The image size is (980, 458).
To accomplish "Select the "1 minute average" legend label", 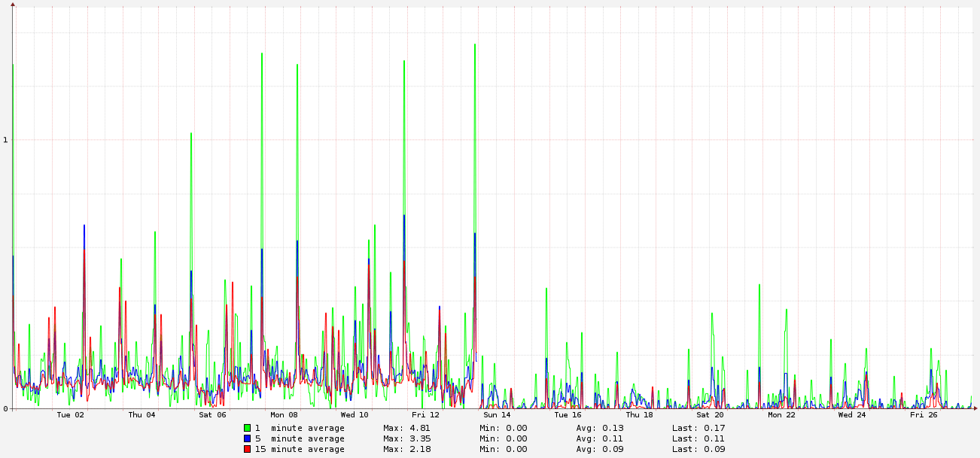I will point(300,428).
